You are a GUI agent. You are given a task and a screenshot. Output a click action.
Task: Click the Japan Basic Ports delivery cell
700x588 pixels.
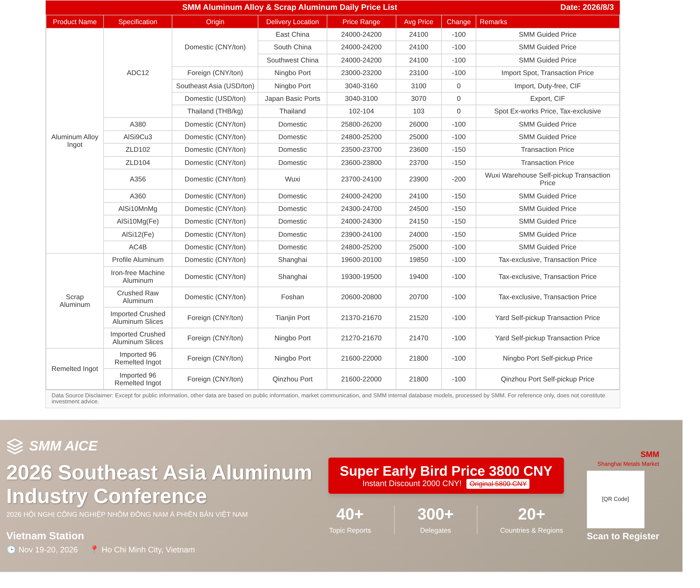pos(292,99)
